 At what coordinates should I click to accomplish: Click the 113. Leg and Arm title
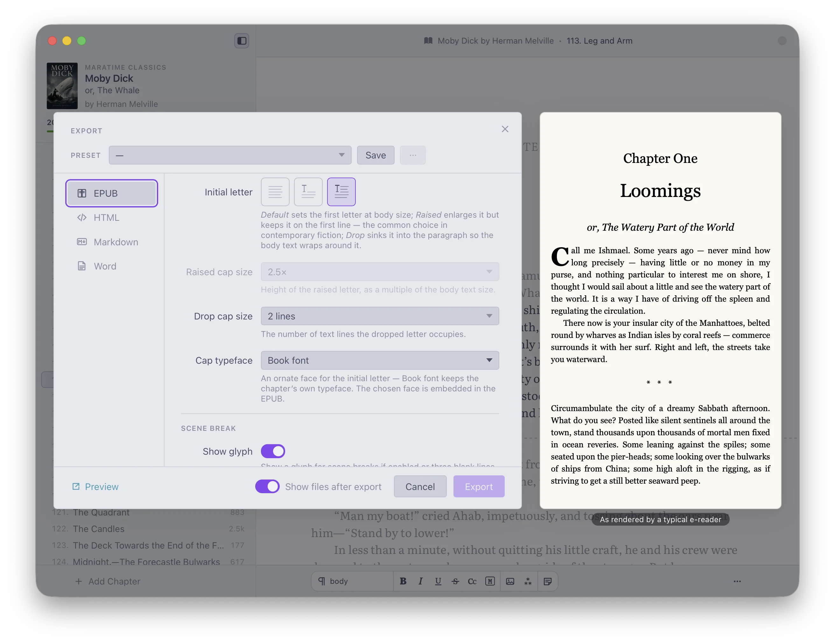(x=599, y=40)
